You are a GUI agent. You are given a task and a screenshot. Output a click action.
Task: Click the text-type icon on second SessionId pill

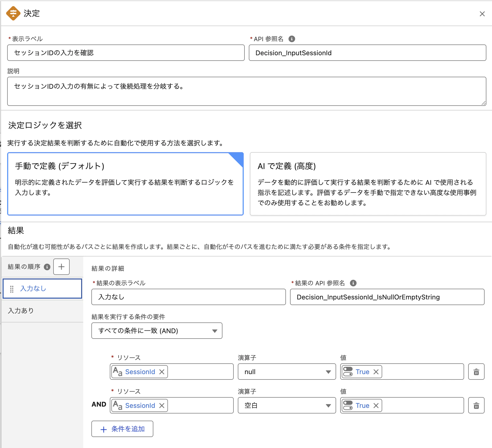click(x=118, y=406)
